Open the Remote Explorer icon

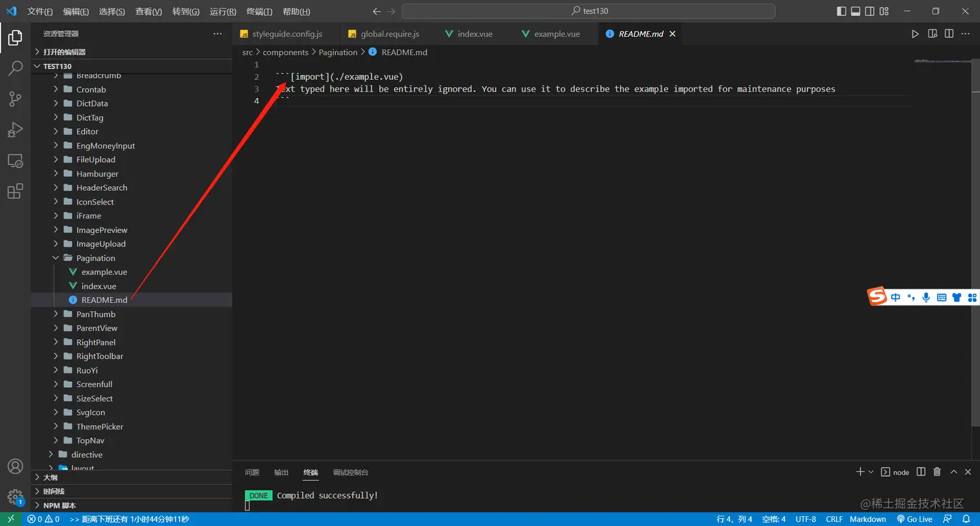pos(15,161)
